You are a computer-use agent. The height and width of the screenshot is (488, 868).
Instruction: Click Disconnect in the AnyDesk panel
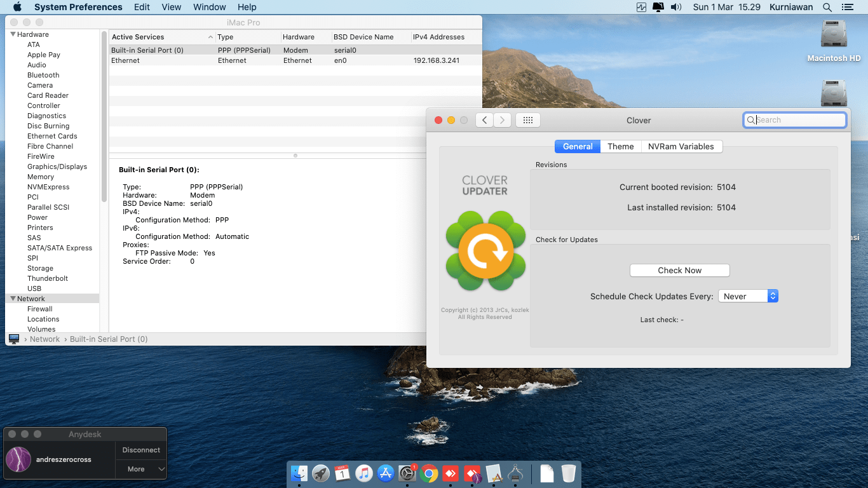(141, 450)
